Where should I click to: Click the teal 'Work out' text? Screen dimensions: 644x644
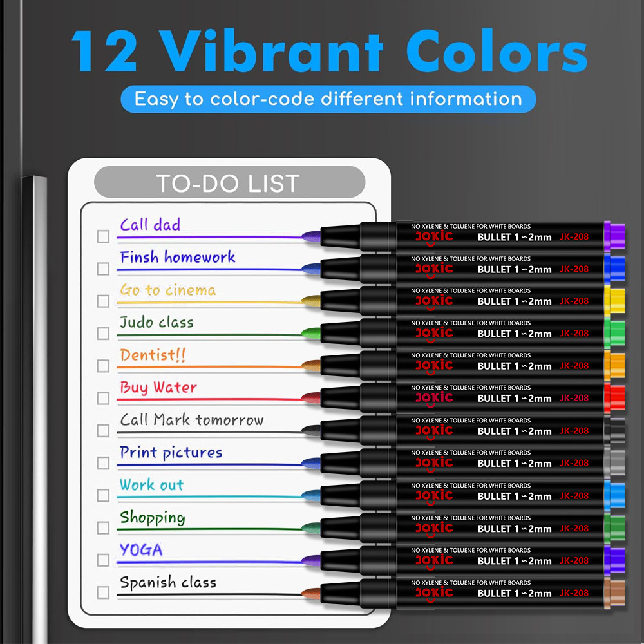coord(151,485)
